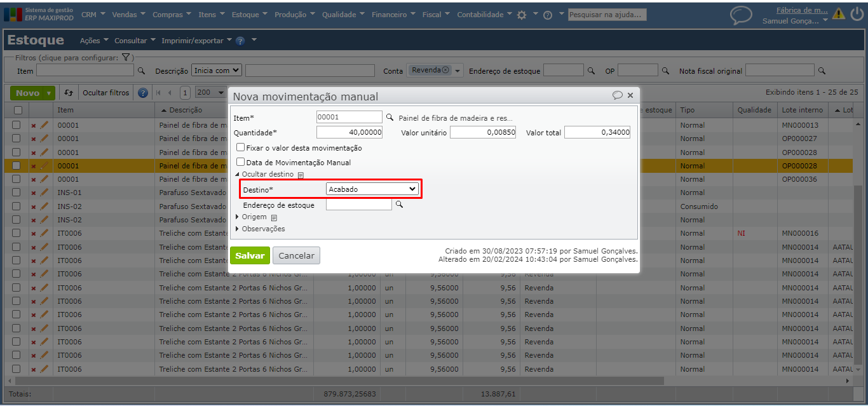Screen dimensions: 868x406
Task: Click the Valor unitário input field
Action: (x=483, y=132)
